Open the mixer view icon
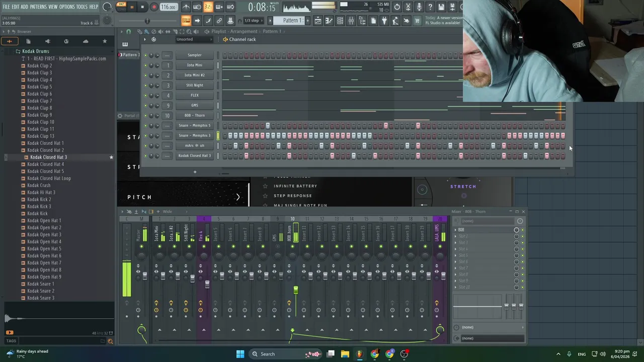The image size is (644, 362). pyautogui.click(x=351, y=21)
